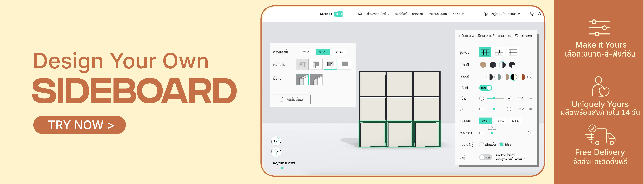Click the ลด/ขยาย ภาพ zoom slider handle
This screenshot has height=184, width=644.
[282, 168]
